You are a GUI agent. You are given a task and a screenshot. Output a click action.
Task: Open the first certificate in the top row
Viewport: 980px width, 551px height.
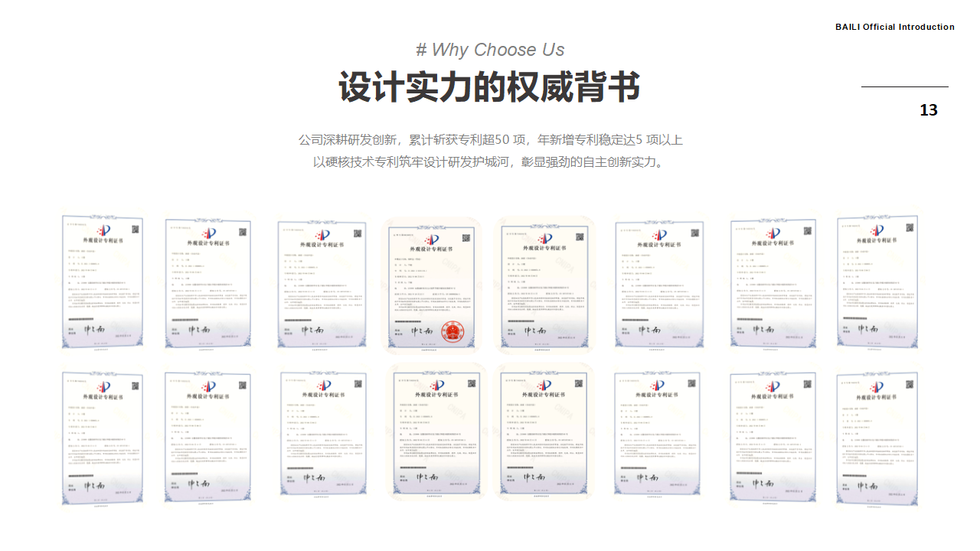tap(103, 282)
